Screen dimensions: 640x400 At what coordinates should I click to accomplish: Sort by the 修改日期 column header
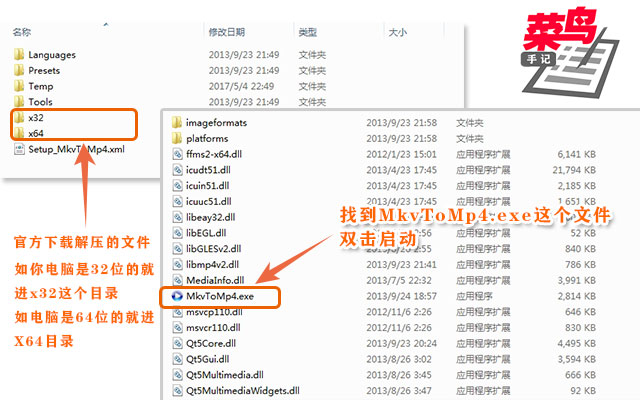pos(227,32)
